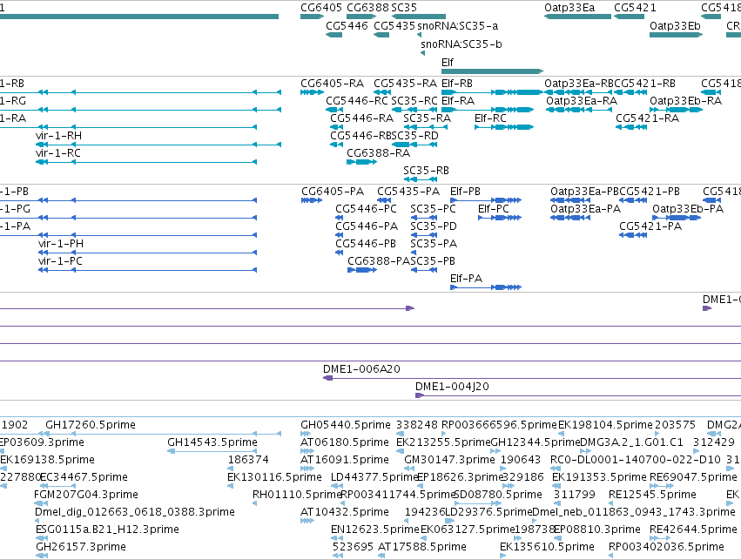Select the vir-1-RC transcript label
This screenshot has height=560, width=741.
58,153
